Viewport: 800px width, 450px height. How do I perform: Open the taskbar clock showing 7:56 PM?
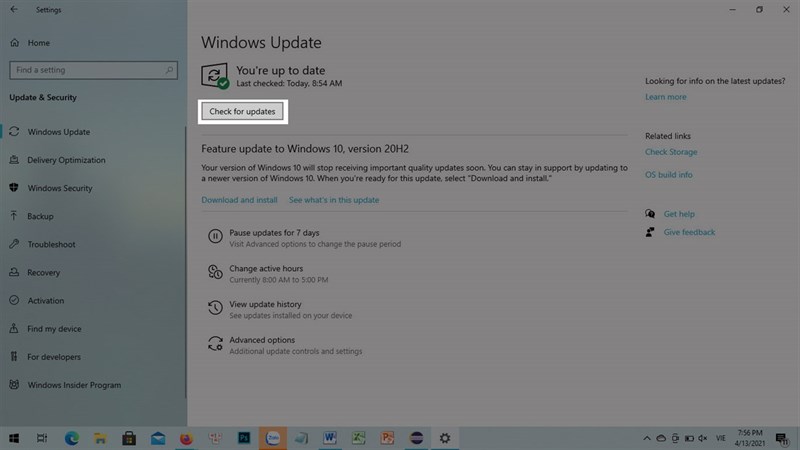tap(749, 438)
